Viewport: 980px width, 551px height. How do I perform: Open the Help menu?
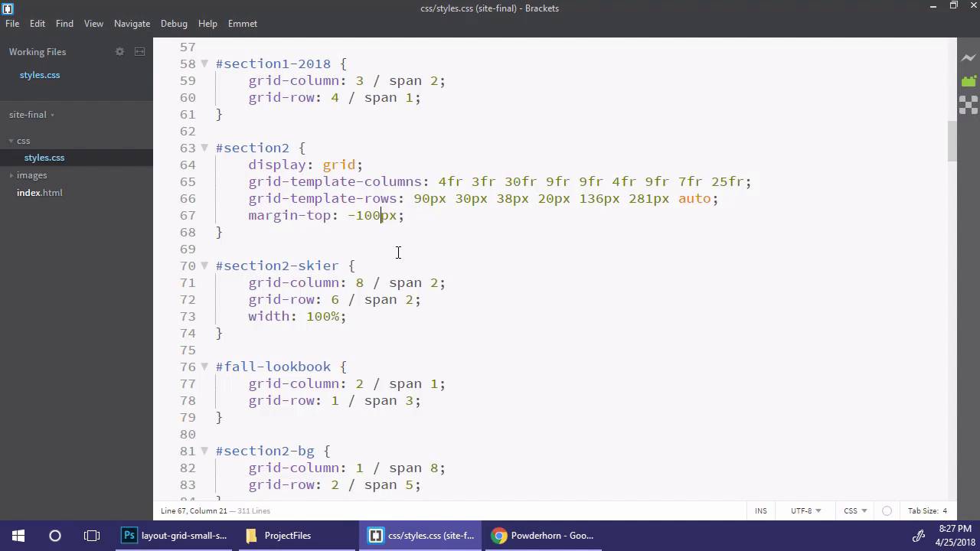pyautogui.click(x=207, y=24)
